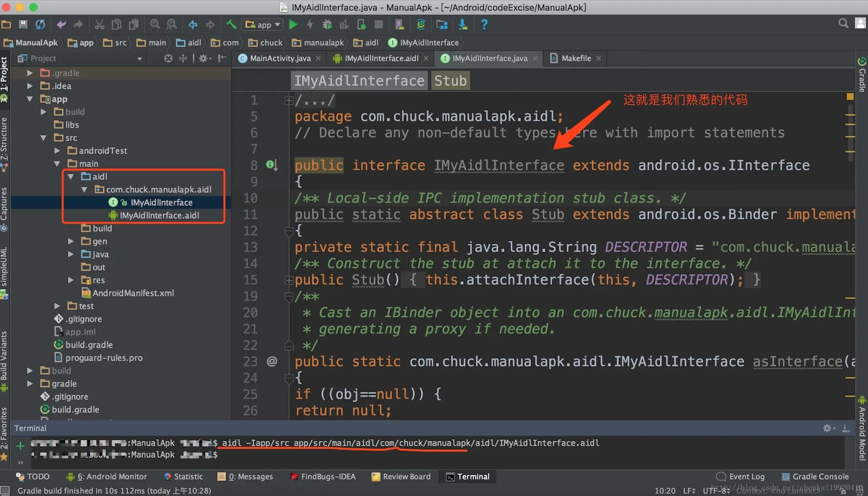Open the Help question mark icon
Screen dimensions: 868x496
click(x=484, y=24)
